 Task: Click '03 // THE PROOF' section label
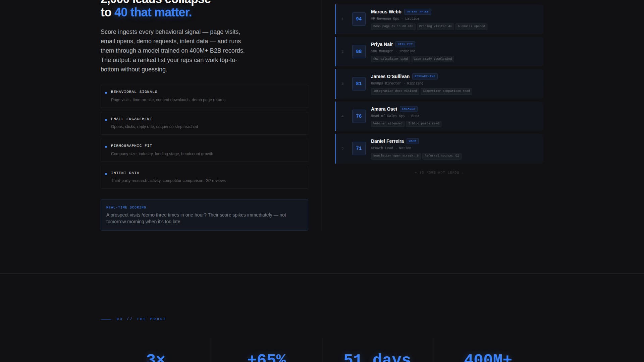(x=141, y=319)
